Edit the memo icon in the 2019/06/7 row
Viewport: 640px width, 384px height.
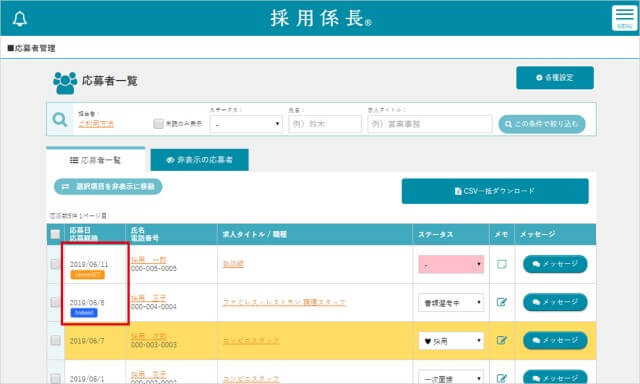tap(502, 340)
